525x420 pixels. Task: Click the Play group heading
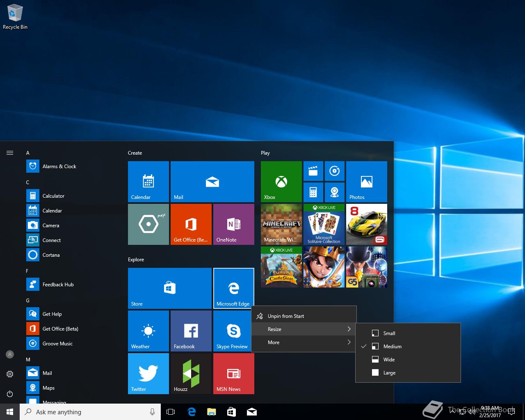coord(265,153)
